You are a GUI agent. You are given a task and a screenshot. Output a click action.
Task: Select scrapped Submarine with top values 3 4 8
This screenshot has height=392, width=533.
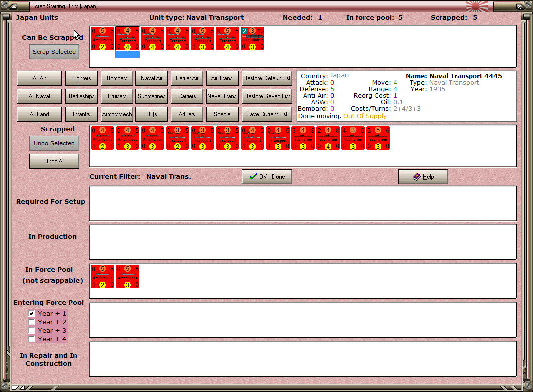click(x=303, y=138)
